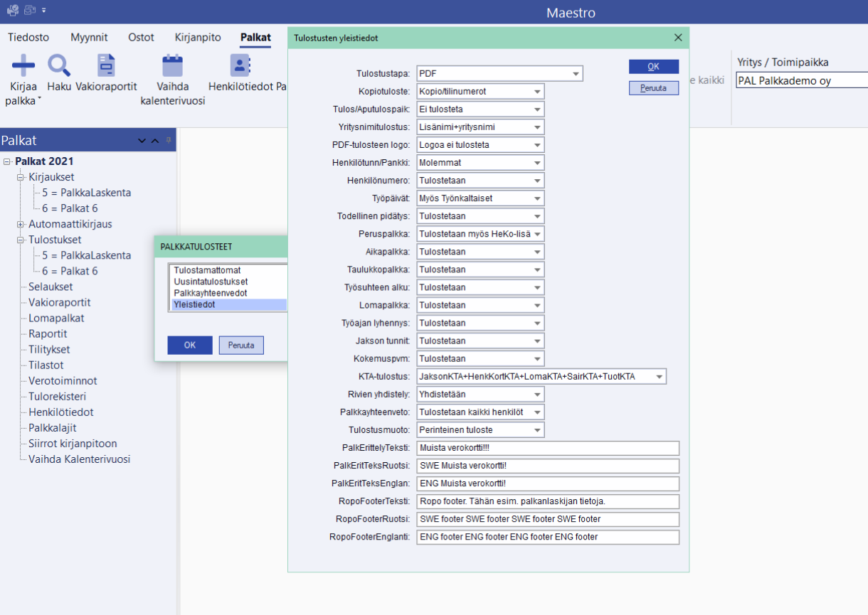Click the up chevron in Palkat panel header

pyautogui.click(x=155, y=141)
